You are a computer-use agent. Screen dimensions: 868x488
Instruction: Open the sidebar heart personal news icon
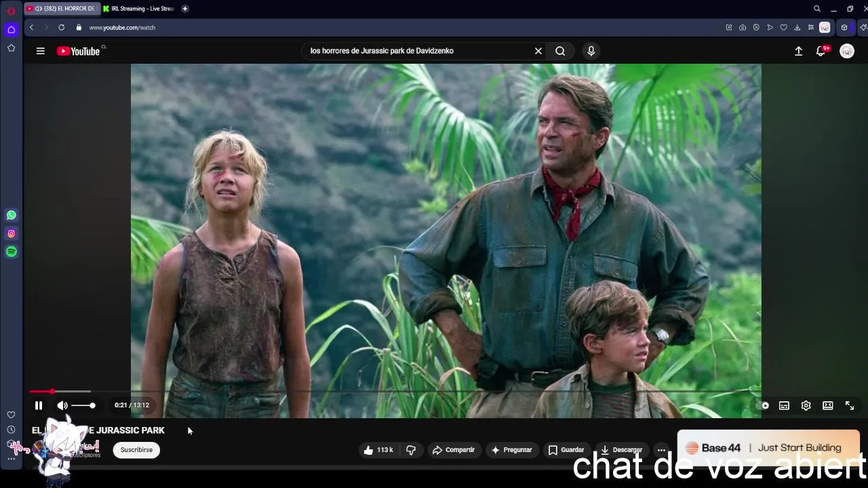[11, 415]
